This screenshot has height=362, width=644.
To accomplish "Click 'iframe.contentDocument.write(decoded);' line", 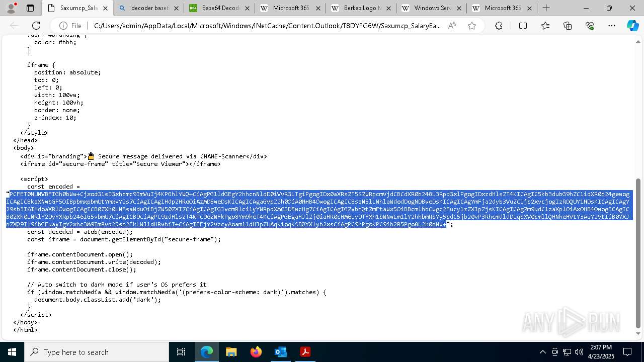I will (x=94, y=262).
